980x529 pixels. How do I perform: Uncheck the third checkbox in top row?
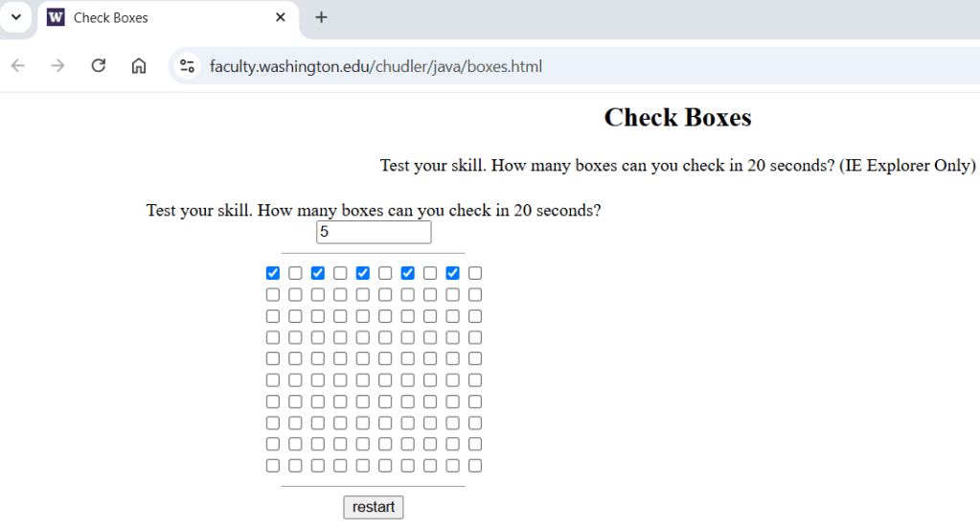[x=318, y=273]
